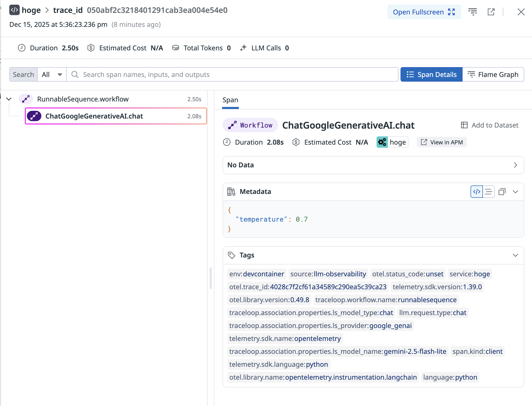The image size is (532, 406).
Task: Click the Tags label icon
Action: (x=232, y=255)
